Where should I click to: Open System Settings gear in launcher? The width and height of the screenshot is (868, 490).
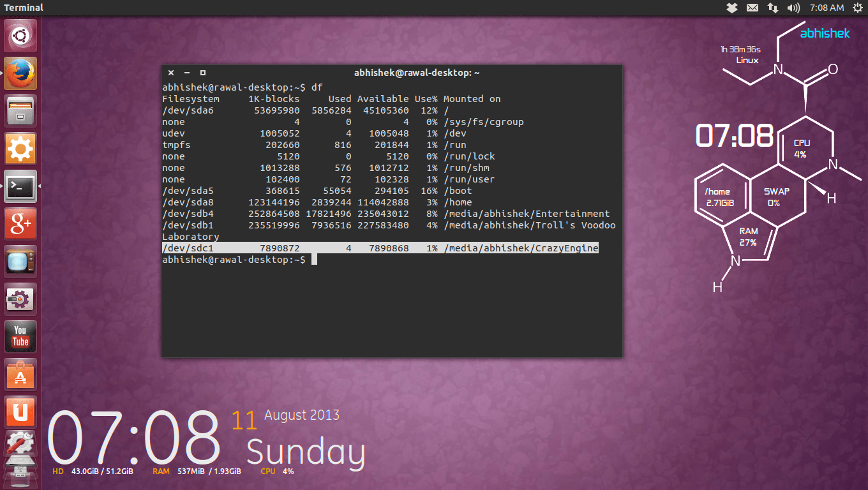click(20, 149)
